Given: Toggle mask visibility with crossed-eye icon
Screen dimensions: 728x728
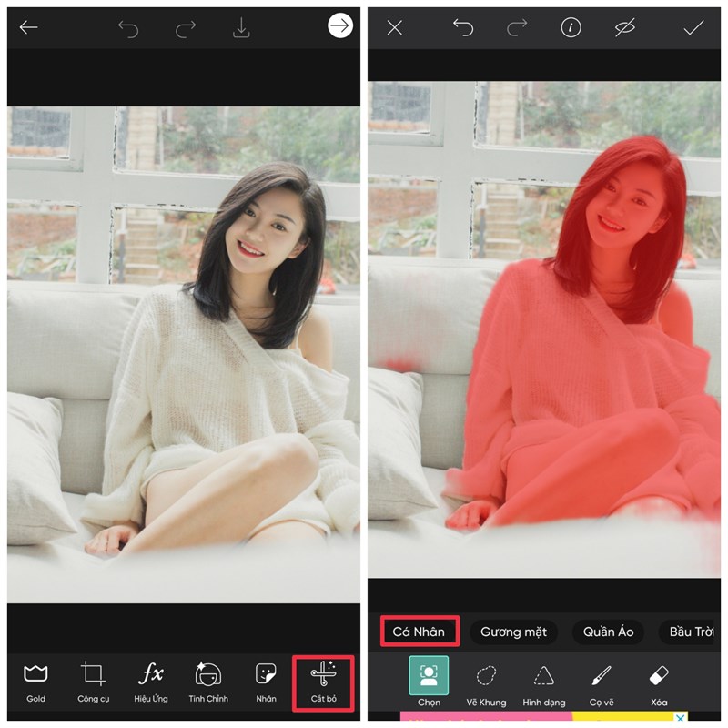Looking at the screenshot, I should (x=624, y=28).
